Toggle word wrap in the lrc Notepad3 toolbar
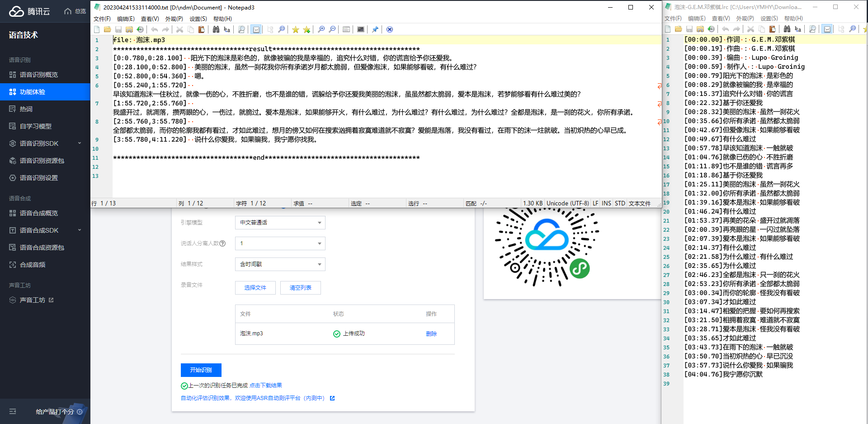 [827, 29]
